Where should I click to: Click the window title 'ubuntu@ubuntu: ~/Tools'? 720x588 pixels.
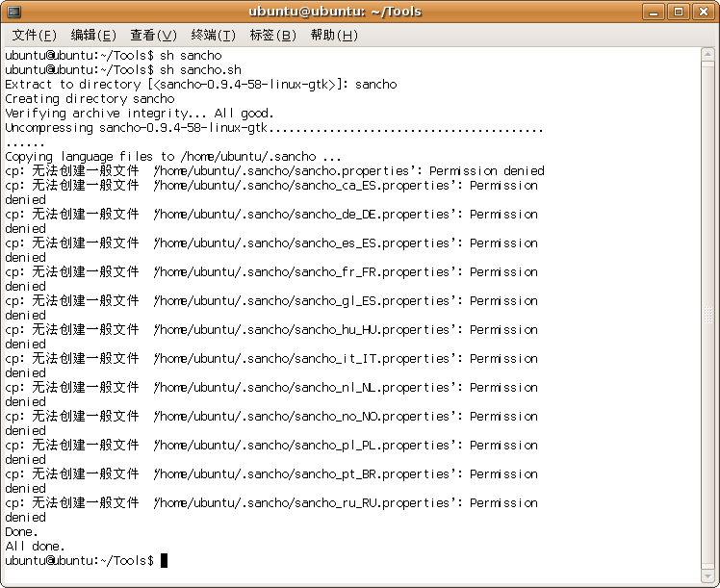tap(335, 12)
